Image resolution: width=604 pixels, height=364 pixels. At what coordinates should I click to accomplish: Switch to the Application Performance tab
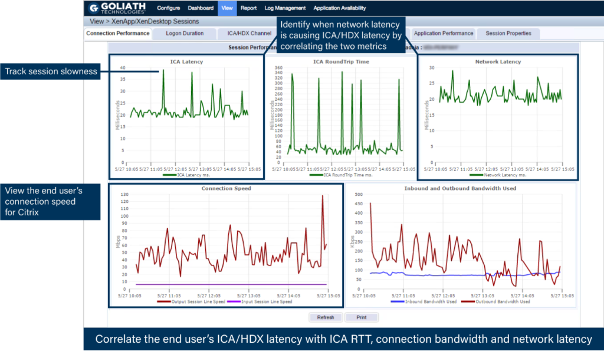[444, 34]
